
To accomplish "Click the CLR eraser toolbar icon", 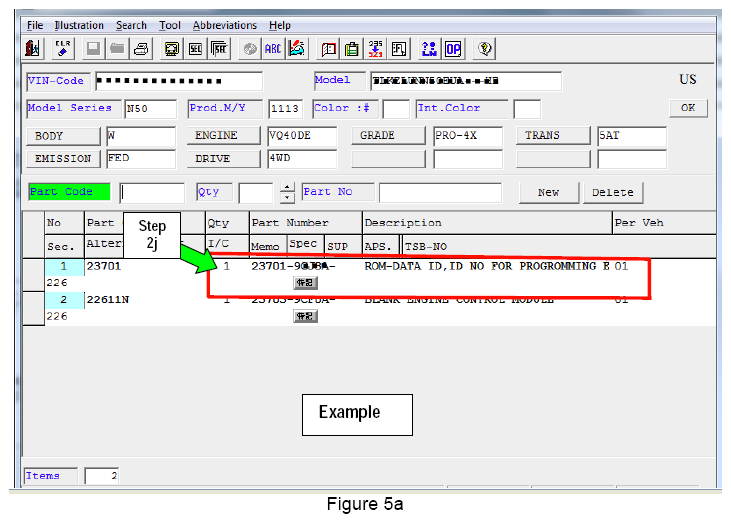I will [x=62, y=48].
